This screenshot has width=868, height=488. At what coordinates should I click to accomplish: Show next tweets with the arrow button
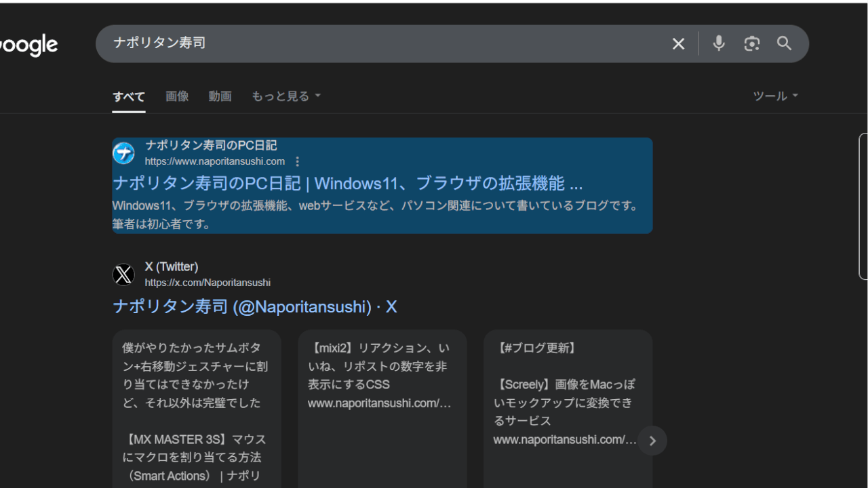(x=652, y=441)
